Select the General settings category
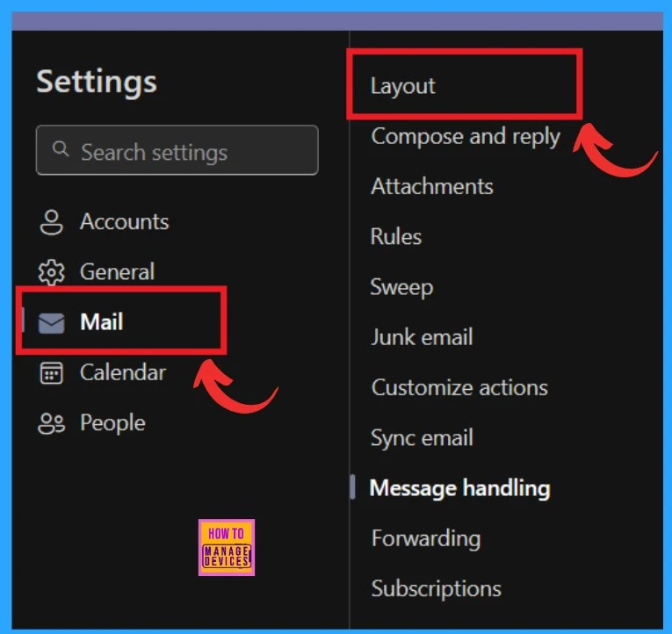Image resolution: width=672 pixels, height=634 pixels. coord(117,272)
